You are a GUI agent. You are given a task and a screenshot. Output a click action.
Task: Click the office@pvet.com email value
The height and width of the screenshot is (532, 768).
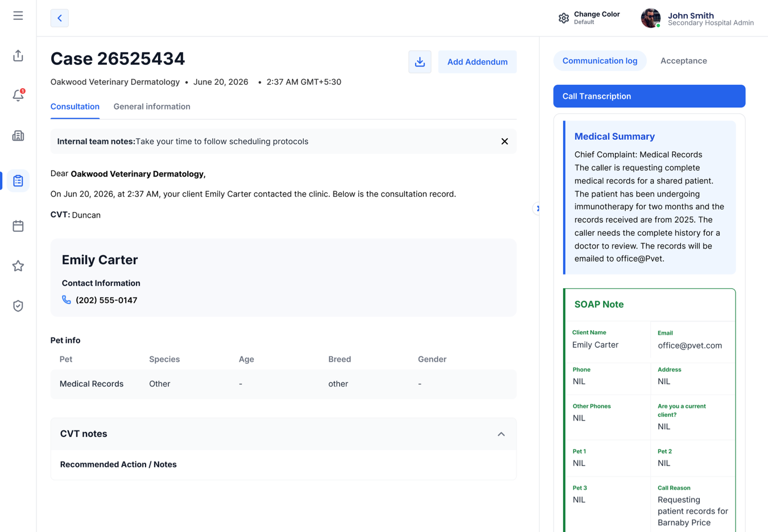[689, 346]
